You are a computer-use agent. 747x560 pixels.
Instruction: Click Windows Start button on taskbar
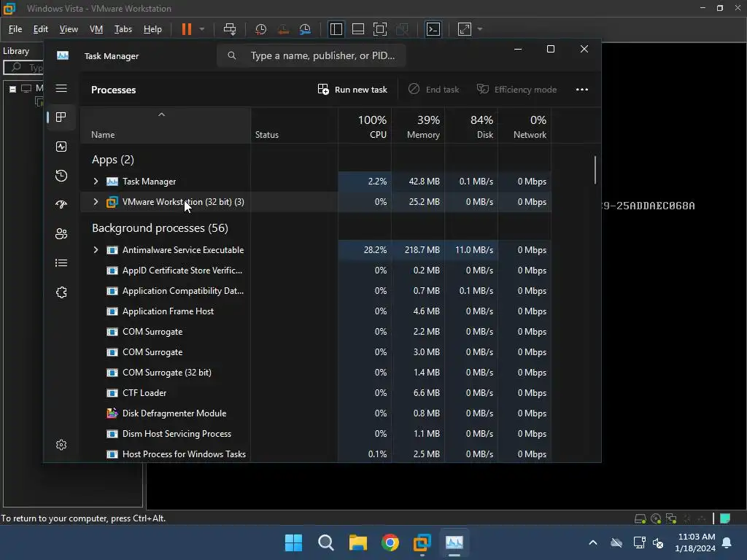(293, 542)
